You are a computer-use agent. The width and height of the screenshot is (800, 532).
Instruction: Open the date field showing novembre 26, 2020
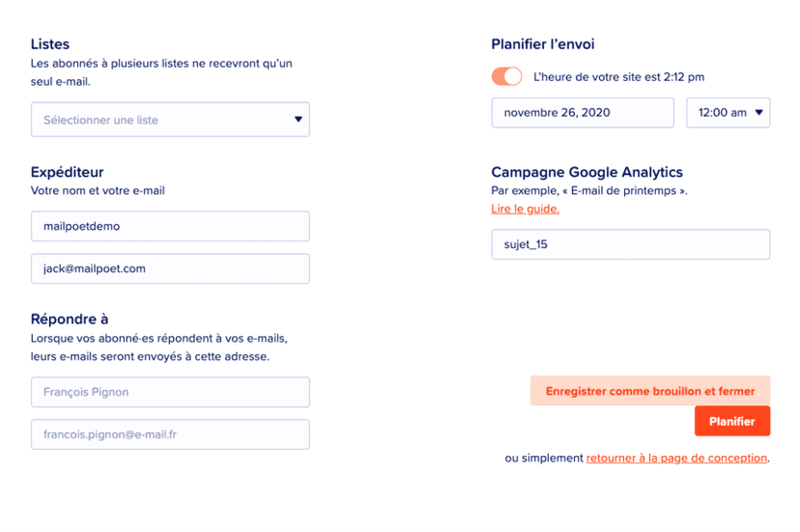coord(582,112)
